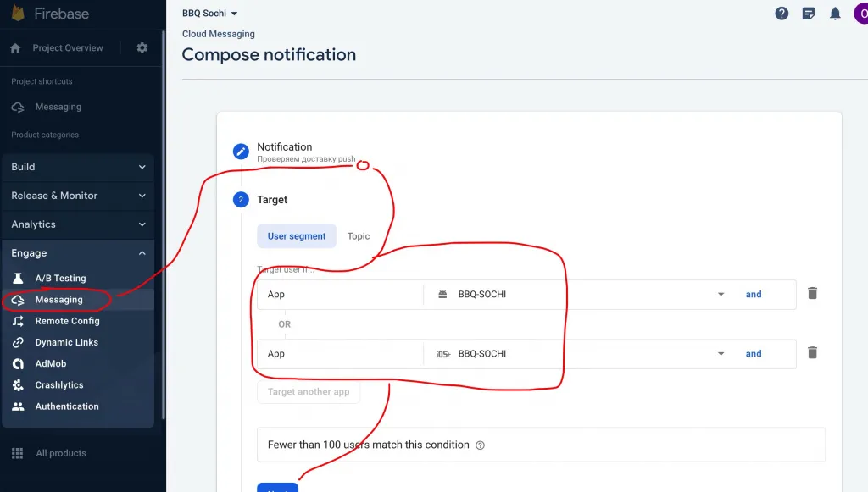Viewport: 868px width, 492px height.
Task: Open AdMob menu item
Action: pyautogui.click(x=51, y=364)
